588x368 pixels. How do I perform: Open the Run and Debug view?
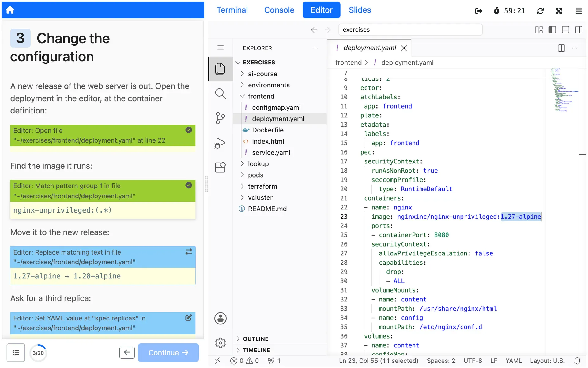click(x=220, y=143)
